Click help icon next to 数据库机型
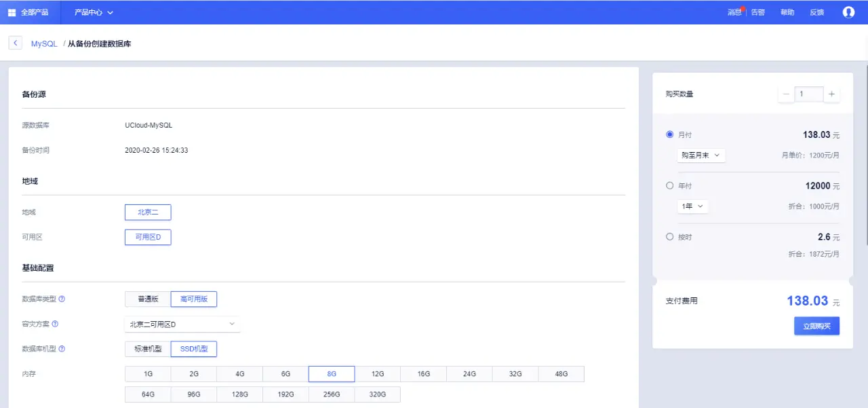868x408 pixels. click(62, 349)
